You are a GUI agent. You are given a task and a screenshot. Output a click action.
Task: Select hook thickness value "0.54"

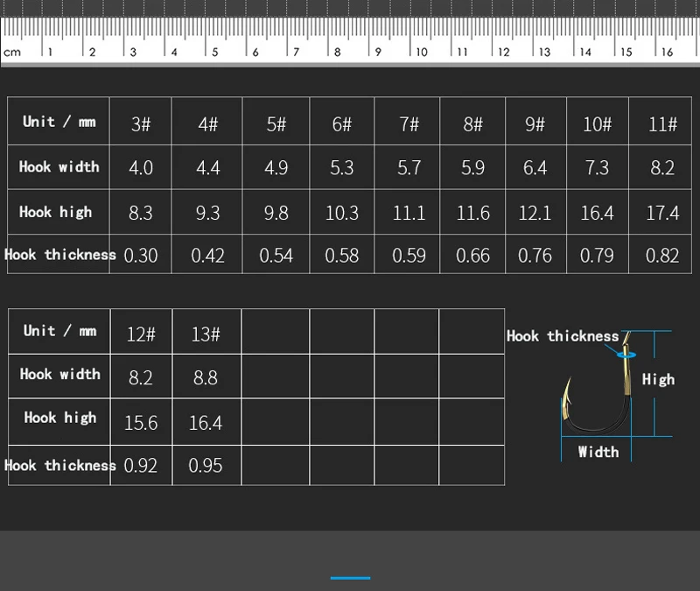click(x=276, y=256)
